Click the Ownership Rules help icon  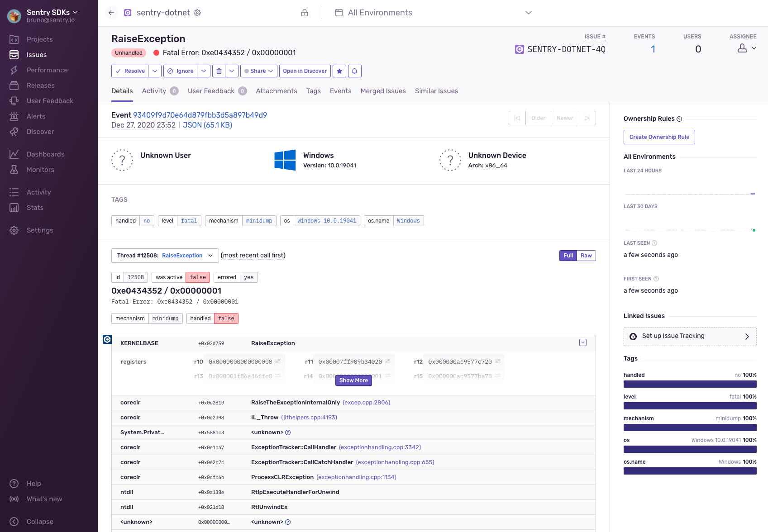pyautogui.click(x=679, y=119)
